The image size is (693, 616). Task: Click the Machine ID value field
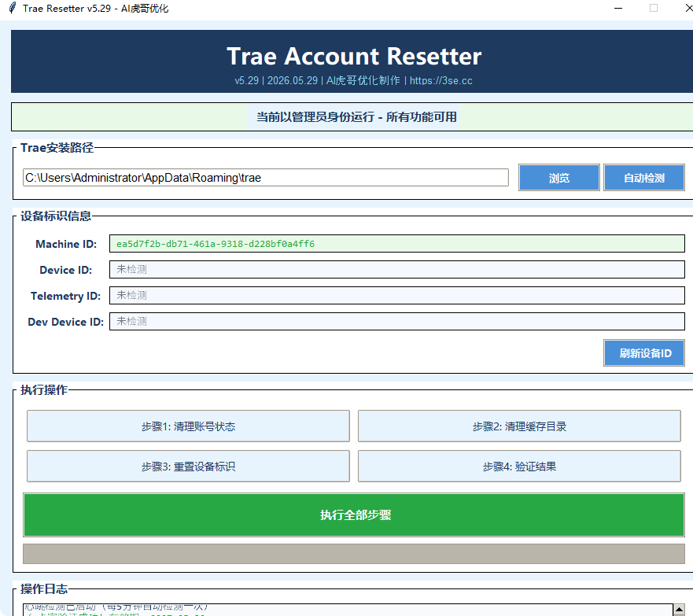pyautogui.click(x=397, y=243)
